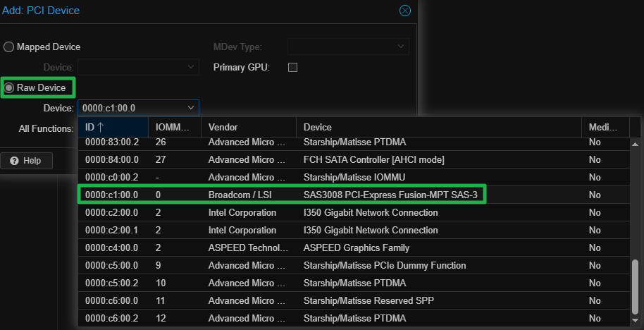Image resolution: width=644 pixels, height=330 pixels.
Task: Select the FCH SATA Controller row
Action: (x=352, y=160)
